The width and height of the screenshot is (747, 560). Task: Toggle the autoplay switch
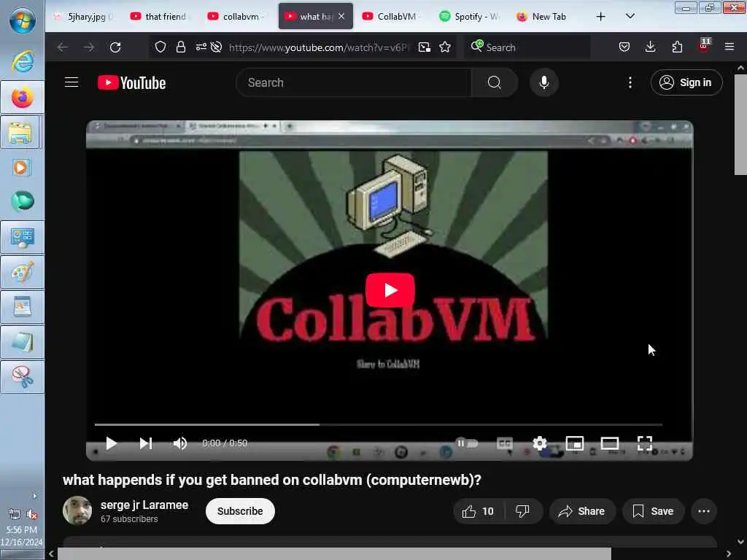(x=466, y=443)
